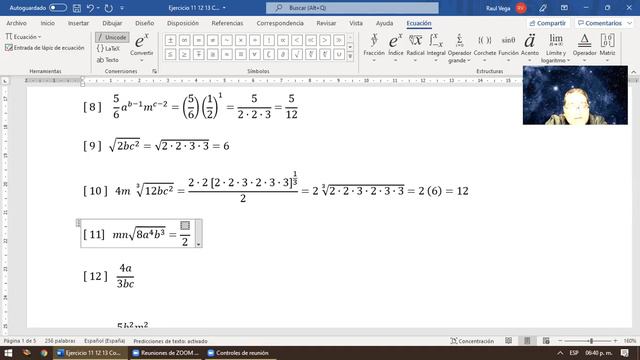Open Conversiones dialog launcher
The image size is (640, 360).
click(154, 71)
